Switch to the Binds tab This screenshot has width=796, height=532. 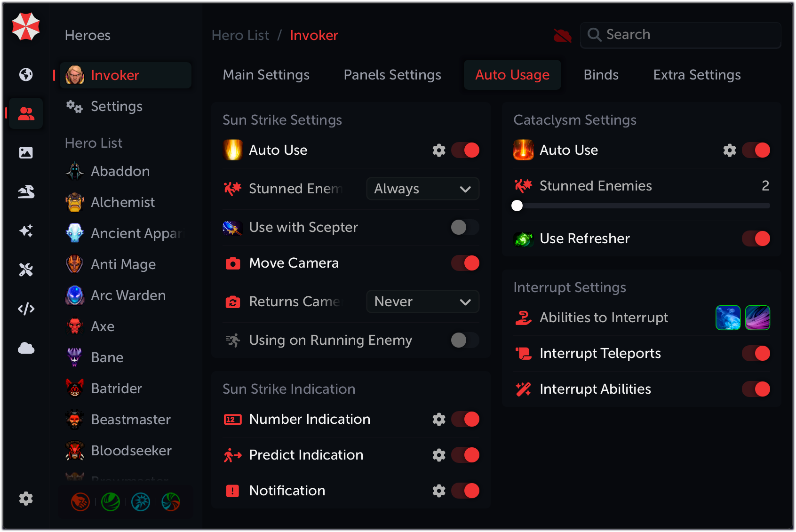point(601,75)
